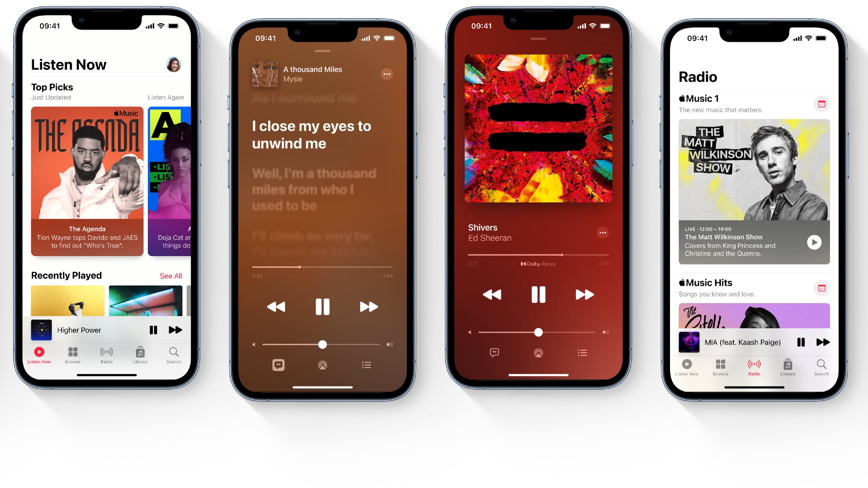Tap AirPlay icon on Ed Sheeran player
Screen dimensions: 868x488
(537, 353)
